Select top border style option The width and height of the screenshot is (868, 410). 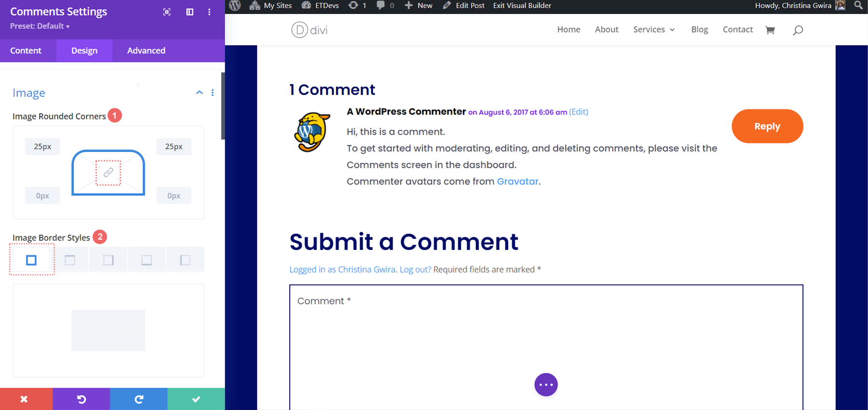(70, 260)
